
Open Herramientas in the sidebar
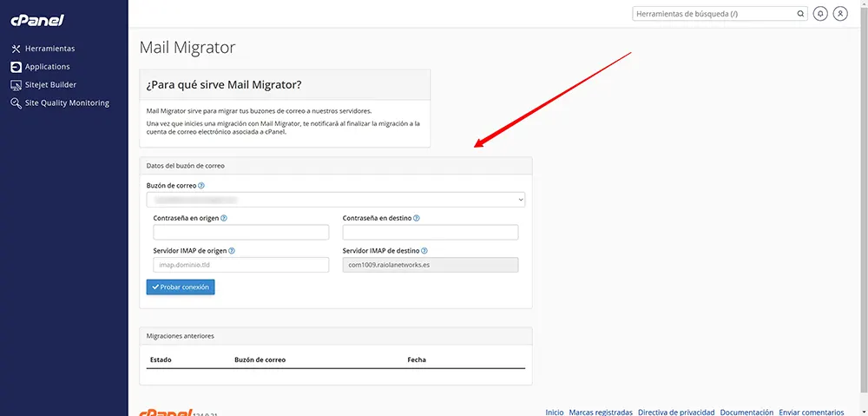(x=49, y=49)
